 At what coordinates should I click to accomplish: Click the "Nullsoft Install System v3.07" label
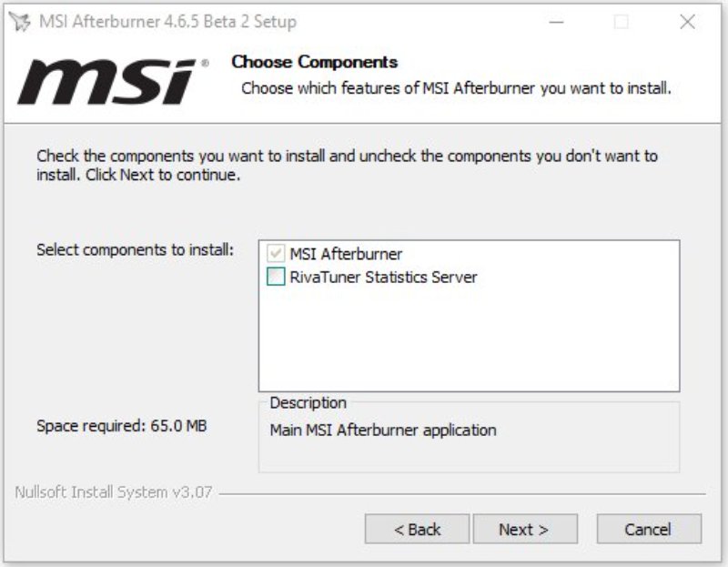(114, 492)
